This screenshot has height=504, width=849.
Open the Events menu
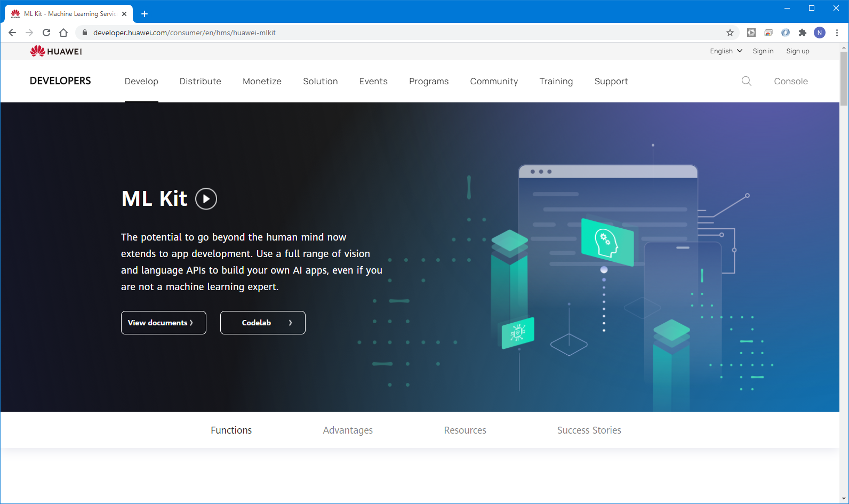tap(373, 81)
